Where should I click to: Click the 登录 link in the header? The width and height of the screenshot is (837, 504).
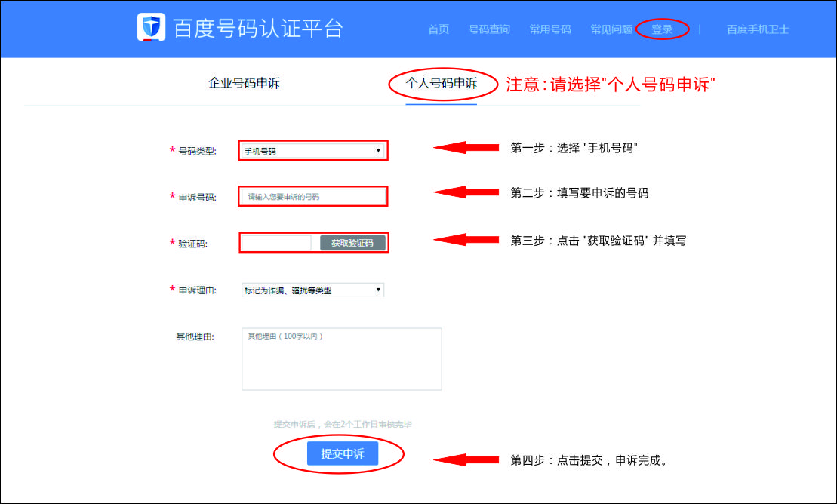coord(662,29)
